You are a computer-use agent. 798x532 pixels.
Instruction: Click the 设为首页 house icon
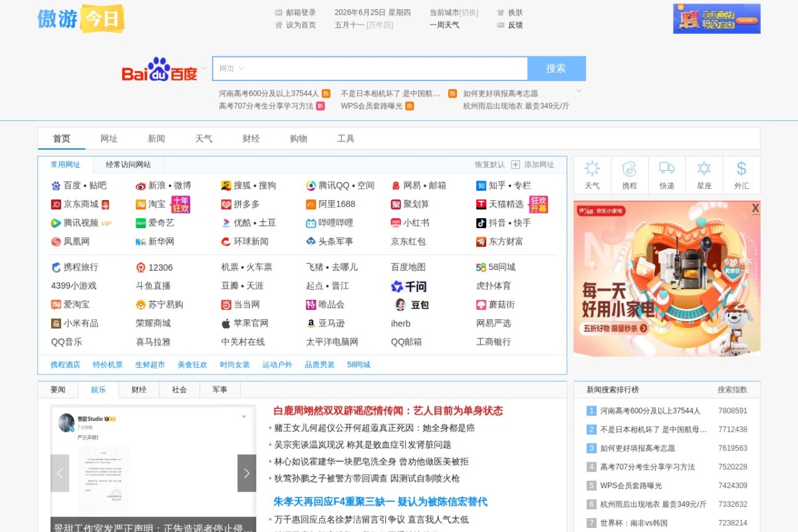279,25
